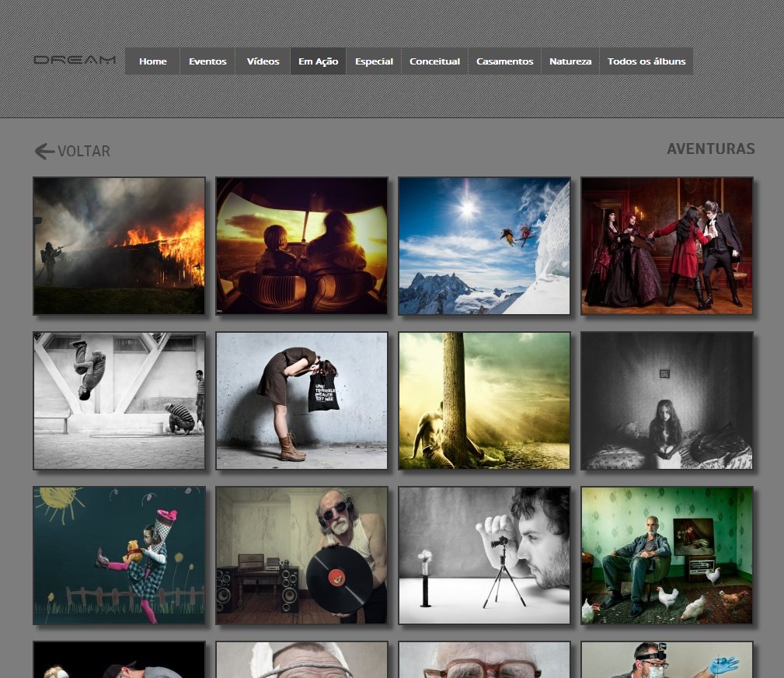Go to Casamentos in the navigation
Image resolution: width=784 pixels, height=678 pixels.
pyautogui.click(x=504, y=61)
